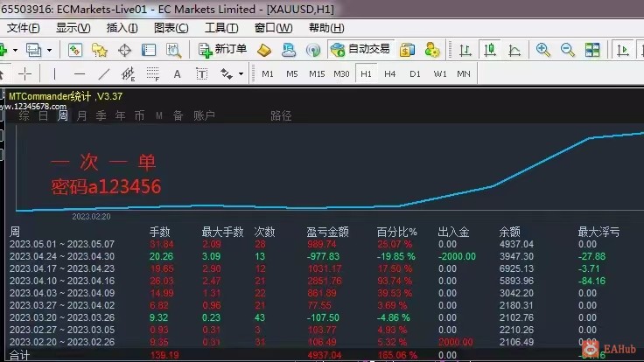The width and height of the screenshot is (644, 362).
Task: Zoom in on the chart
Action: 543,50
